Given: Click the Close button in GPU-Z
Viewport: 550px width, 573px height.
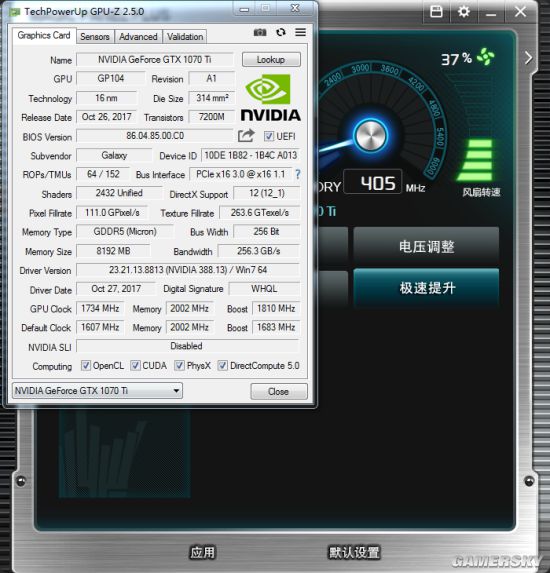Looking at the screenshot, I should 278,391.
